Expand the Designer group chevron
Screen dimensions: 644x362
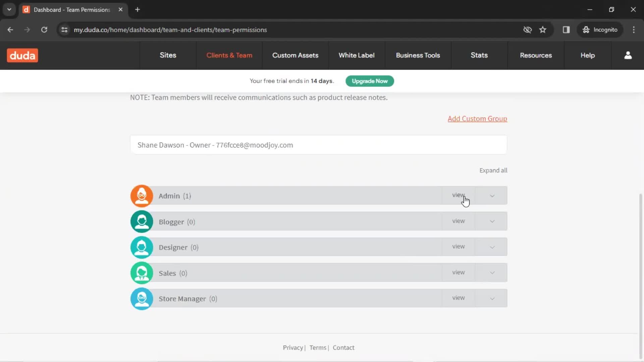tap(492, 247)
